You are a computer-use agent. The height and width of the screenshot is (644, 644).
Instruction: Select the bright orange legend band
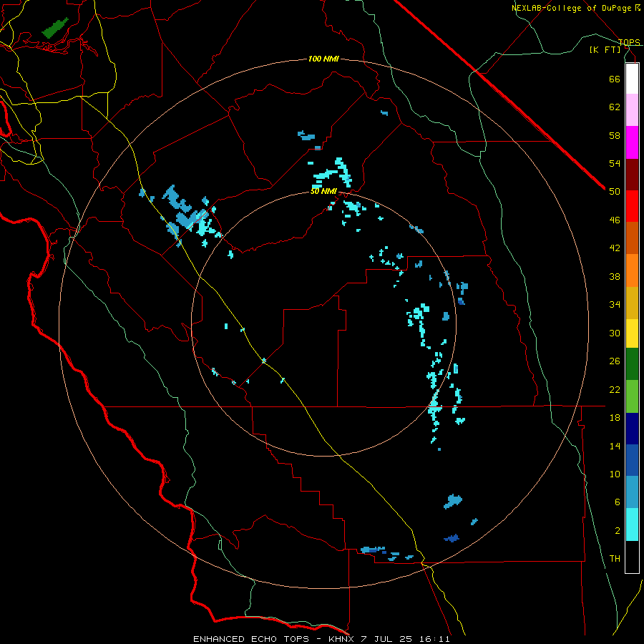[x=632, y=270]
